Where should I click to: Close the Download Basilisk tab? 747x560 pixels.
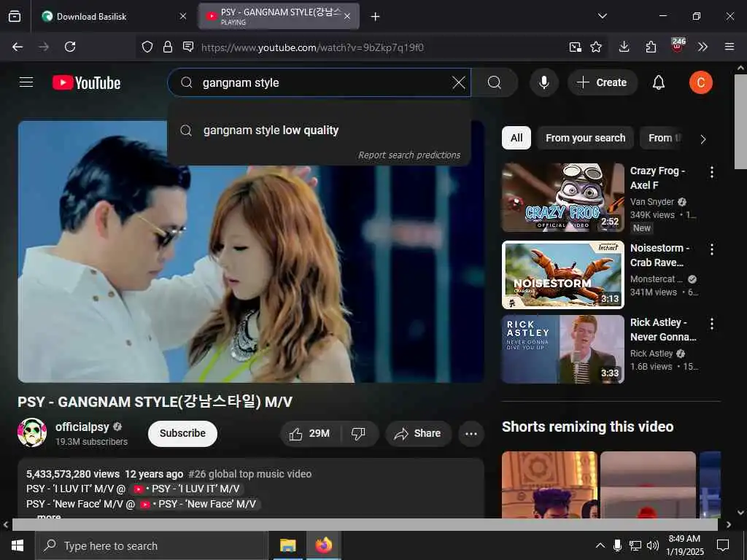[183, 17]
